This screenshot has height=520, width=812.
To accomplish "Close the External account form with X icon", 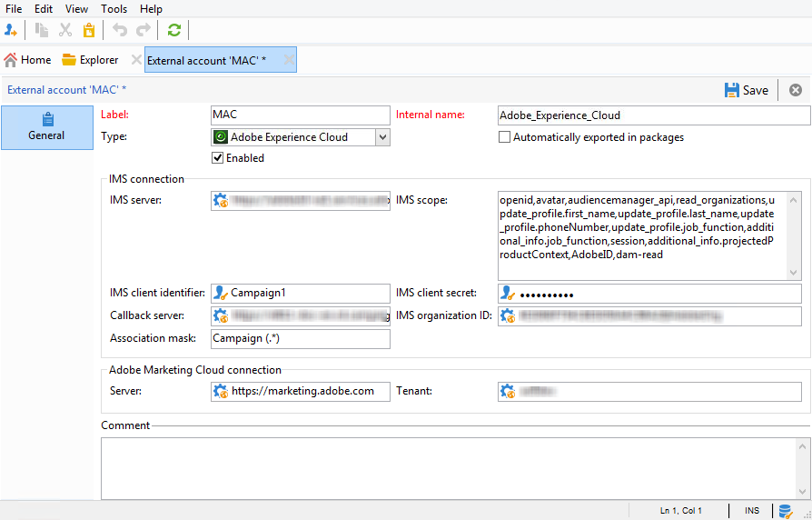I will (796, 90).
